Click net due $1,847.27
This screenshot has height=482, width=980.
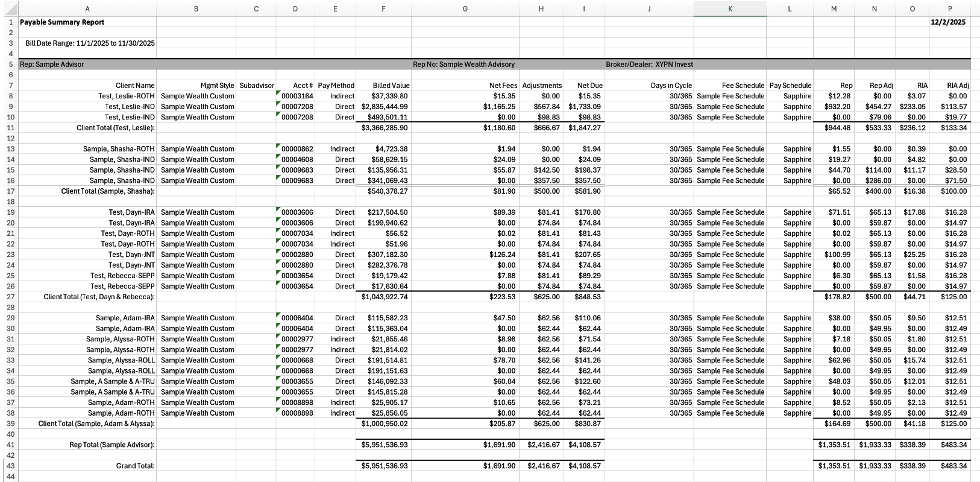(585, 128)
